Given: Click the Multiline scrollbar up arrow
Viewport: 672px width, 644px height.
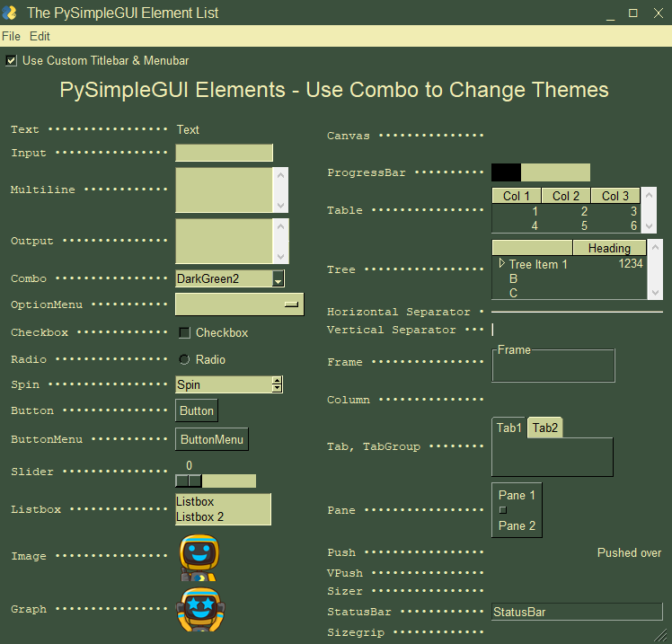Looking at the screenshot, I should (x=280, y=175).
